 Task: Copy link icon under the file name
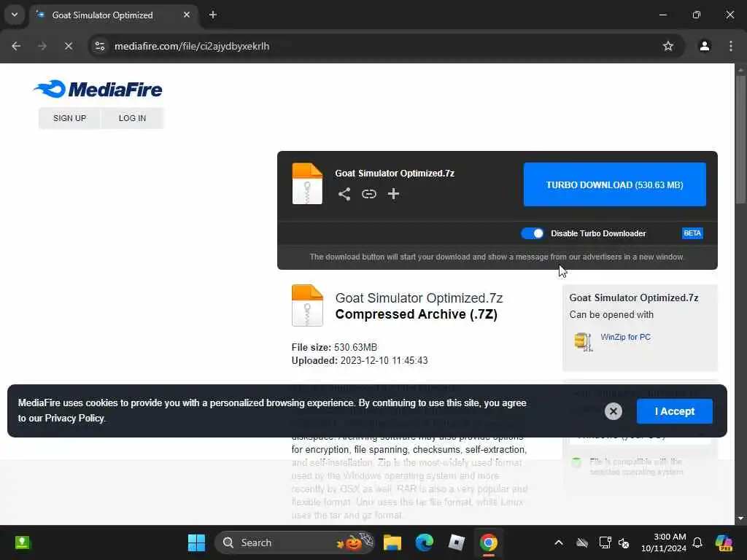[368, 194]
